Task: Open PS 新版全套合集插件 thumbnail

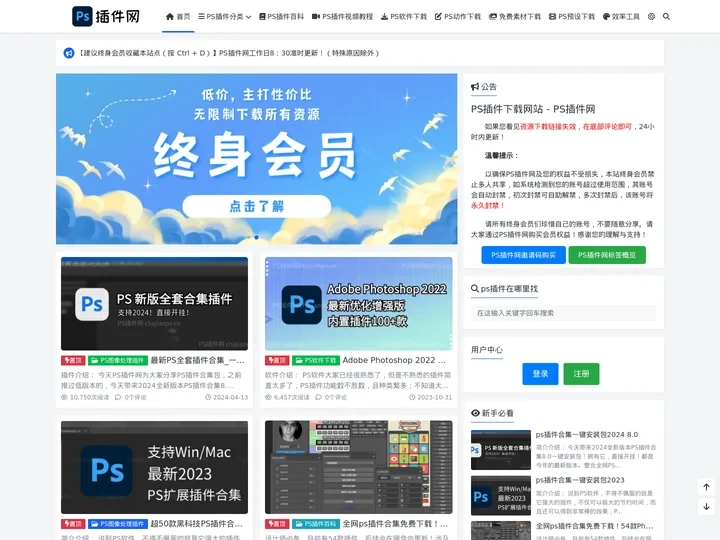Action: 154,304
